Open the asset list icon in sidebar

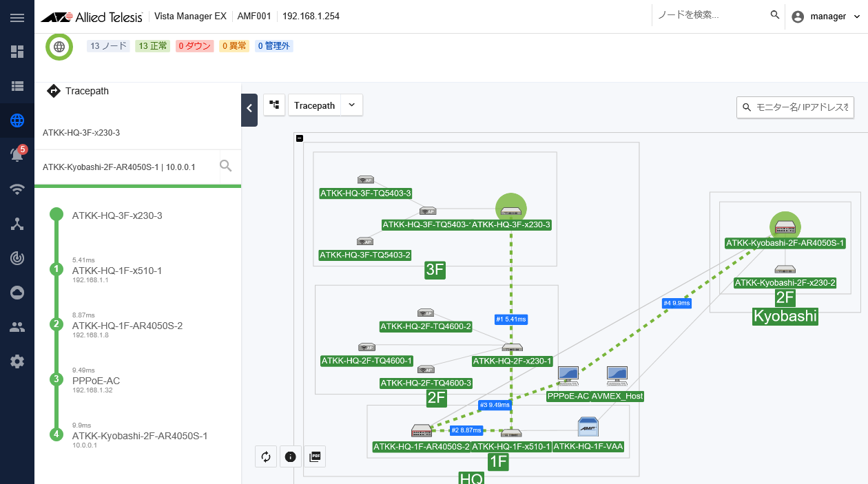tap(17, 86)
